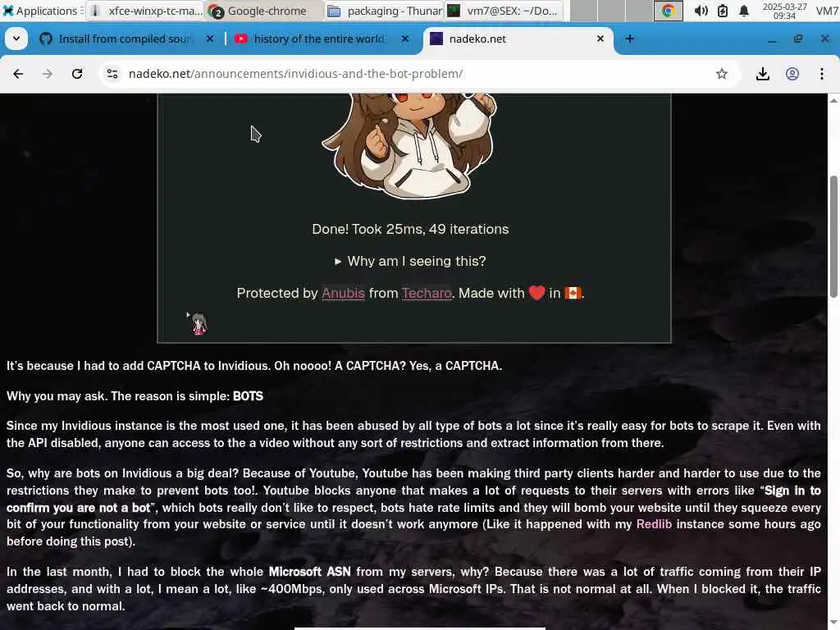
Task: Click the bold BOTS word
Action: pos(248,396)
